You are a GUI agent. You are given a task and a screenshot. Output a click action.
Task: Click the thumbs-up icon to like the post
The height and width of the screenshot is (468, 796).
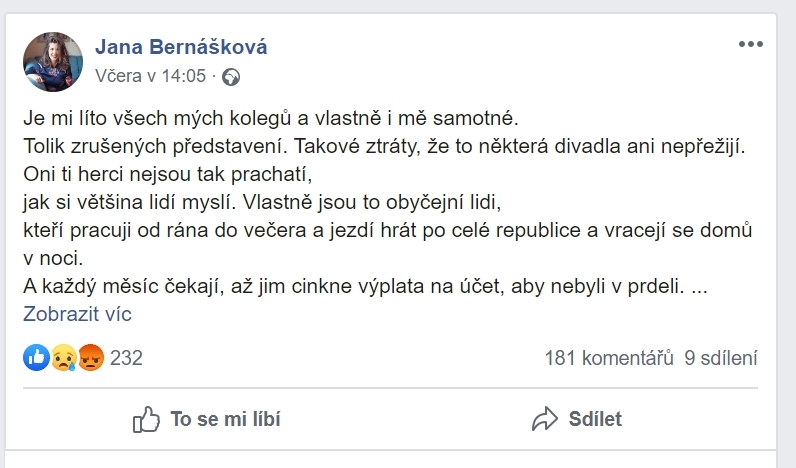147,419
